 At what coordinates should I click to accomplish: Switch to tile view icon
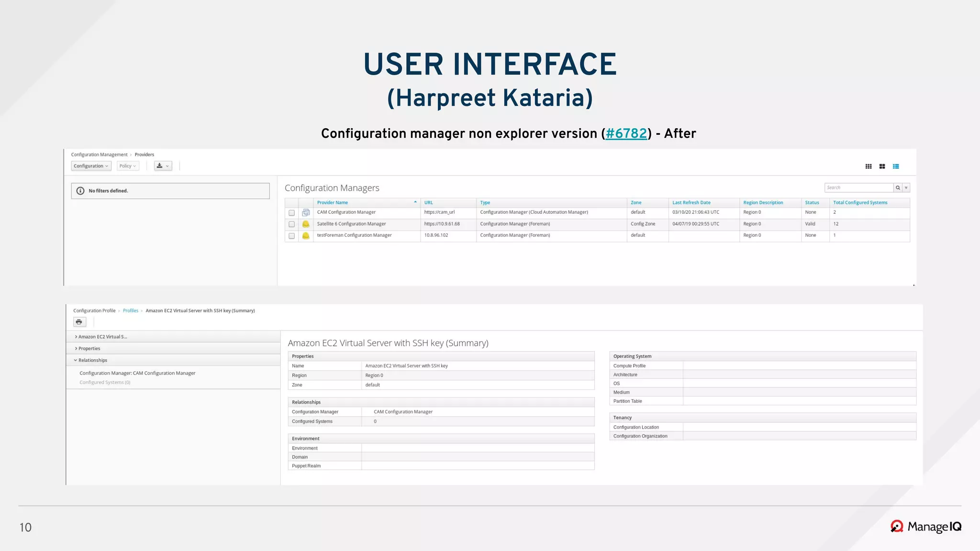tap(882, 166)
